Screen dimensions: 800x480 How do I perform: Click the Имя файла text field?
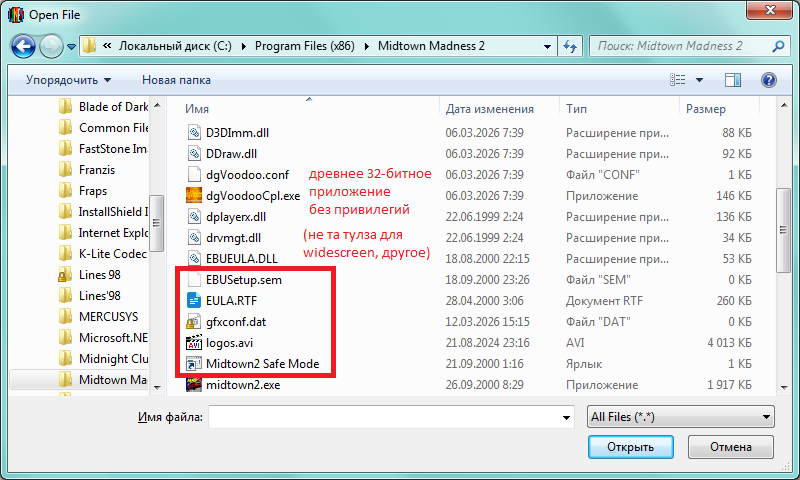click(x=391, y=417)
